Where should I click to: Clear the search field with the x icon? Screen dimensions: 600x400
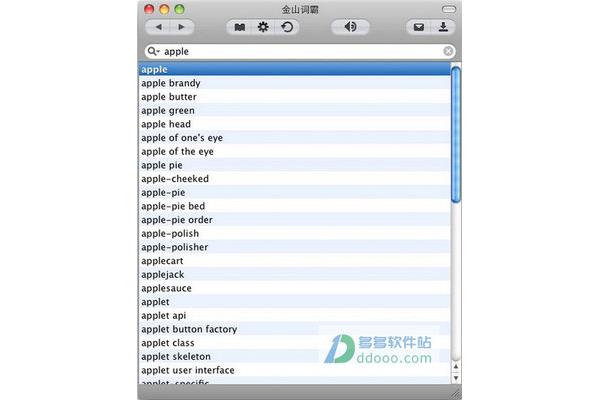pos(448,51)
